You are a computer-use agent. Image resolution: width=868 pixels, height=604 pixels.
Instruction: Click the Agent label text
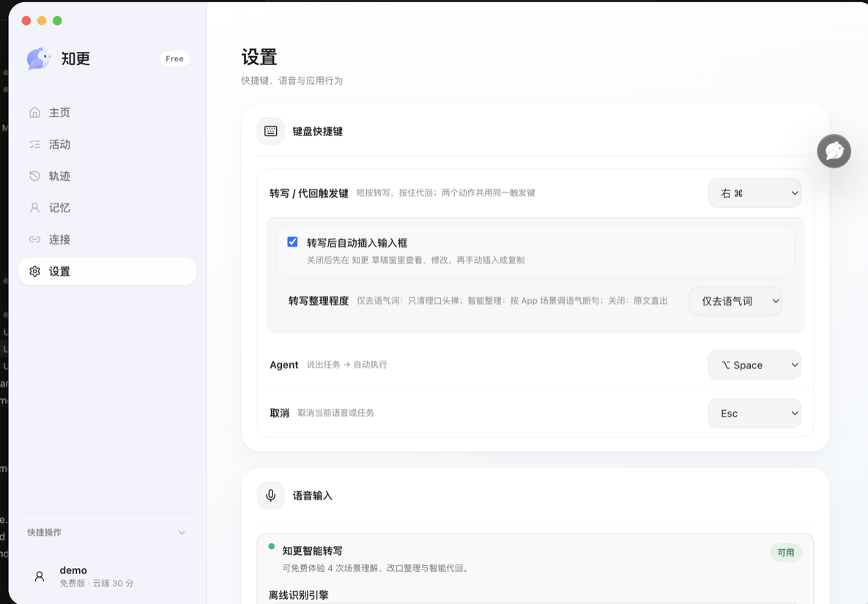[284, 365]
